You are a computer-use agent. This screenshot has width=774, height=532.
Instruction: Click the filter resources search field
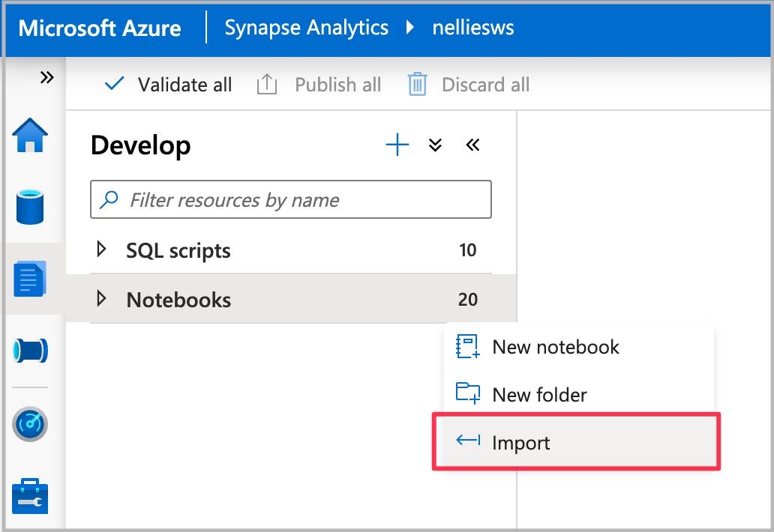[x=291, y=199]
